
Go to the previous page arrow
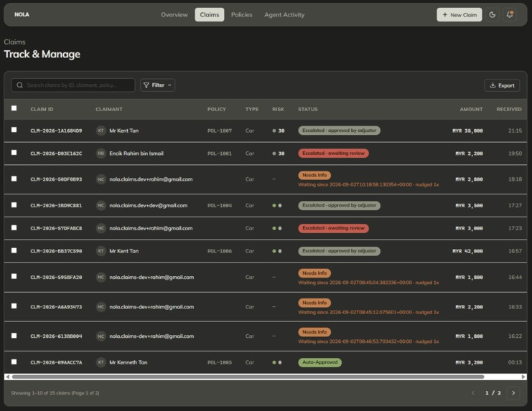coord(473,393)
